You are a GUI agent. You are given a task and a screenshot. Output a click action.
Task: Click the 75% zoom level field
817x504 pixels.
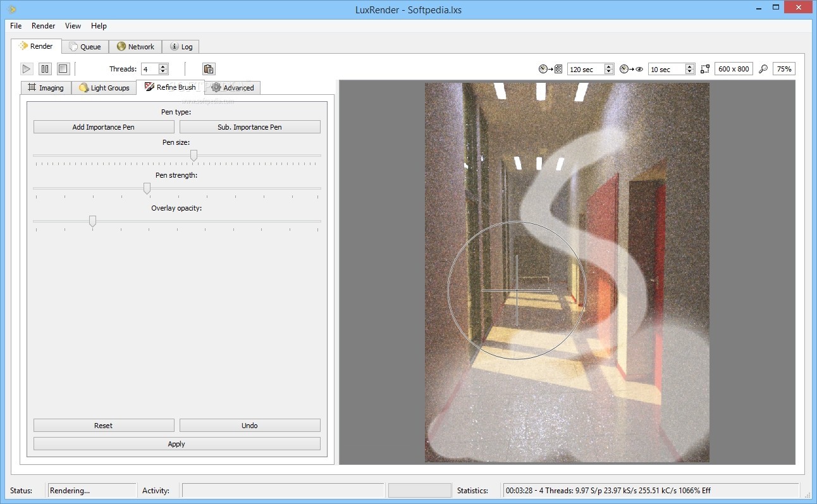(x=784, y=69)
